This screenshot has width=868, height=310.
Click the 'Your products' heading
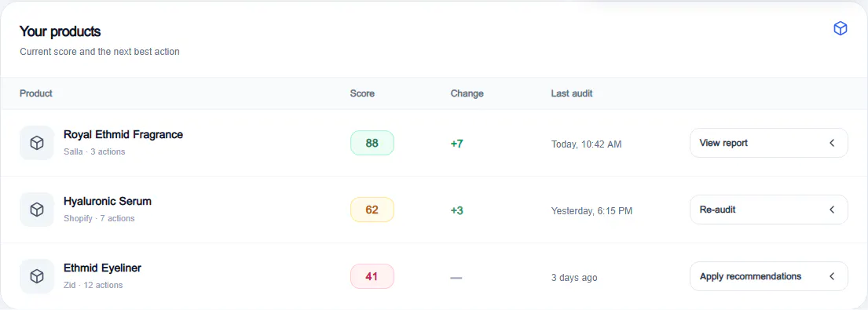coord(60,31)
